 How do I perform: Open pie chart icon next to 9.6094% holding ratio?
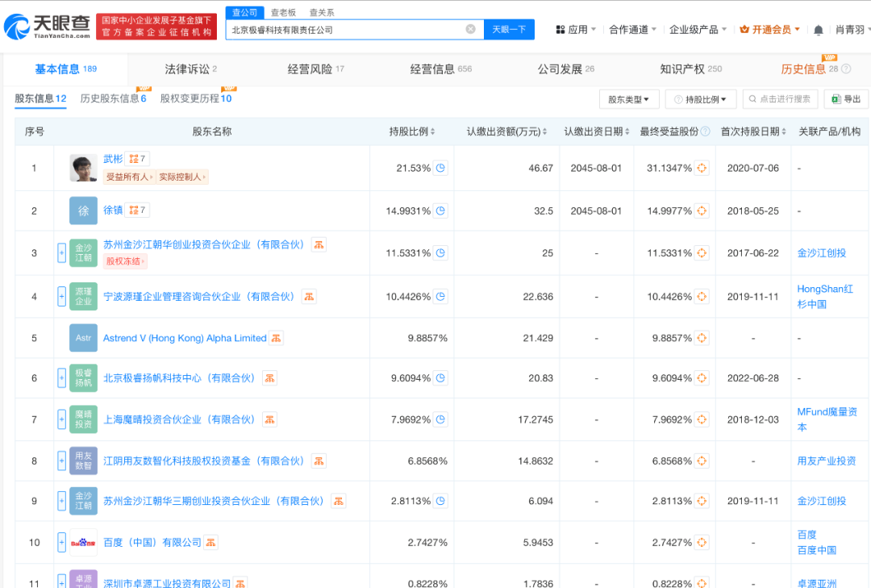(x=440, y=378)
